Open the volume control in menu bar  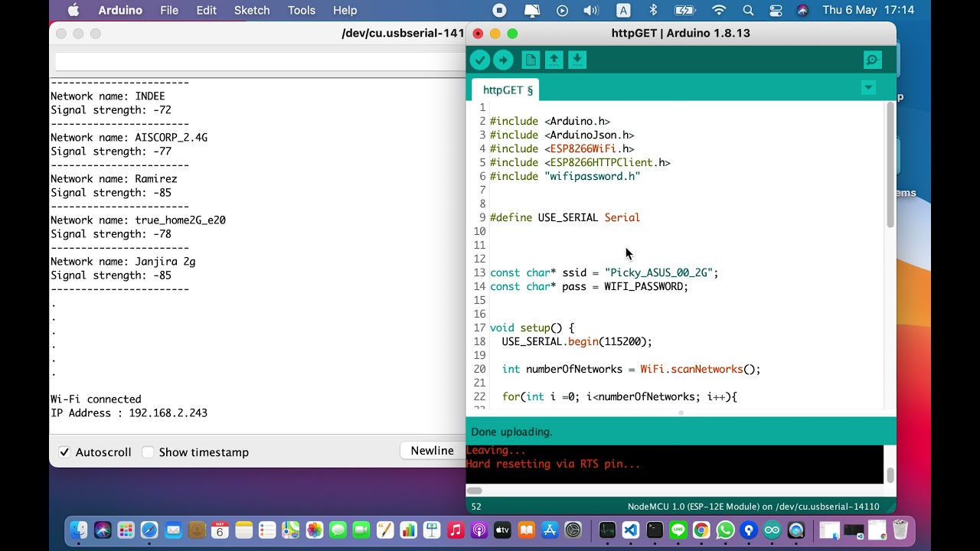pos(590,10)
